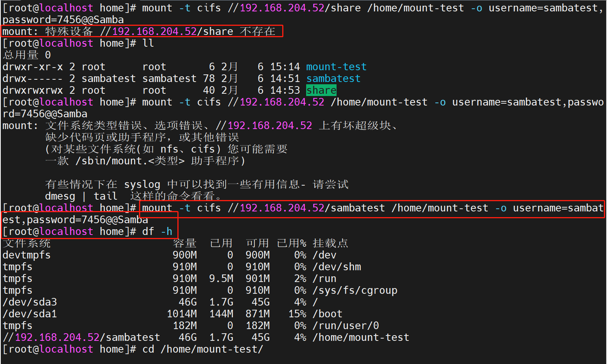
Task: Click the '不存在' text in the mount error
Action: [x=258, y=32]
